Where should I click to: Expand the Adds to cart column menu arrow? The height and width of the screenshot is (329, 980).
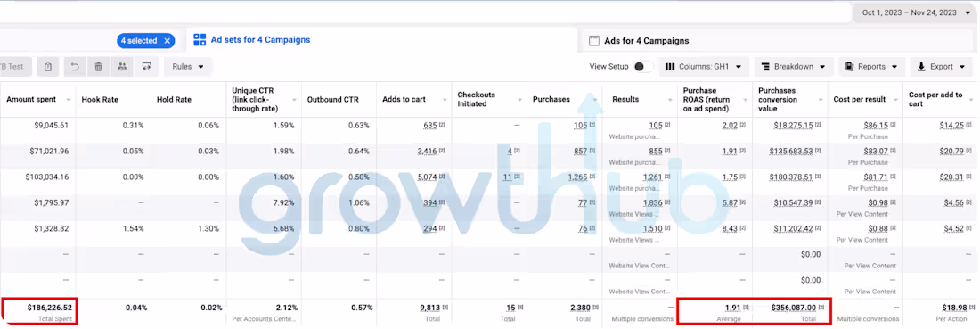pos(444,100)
